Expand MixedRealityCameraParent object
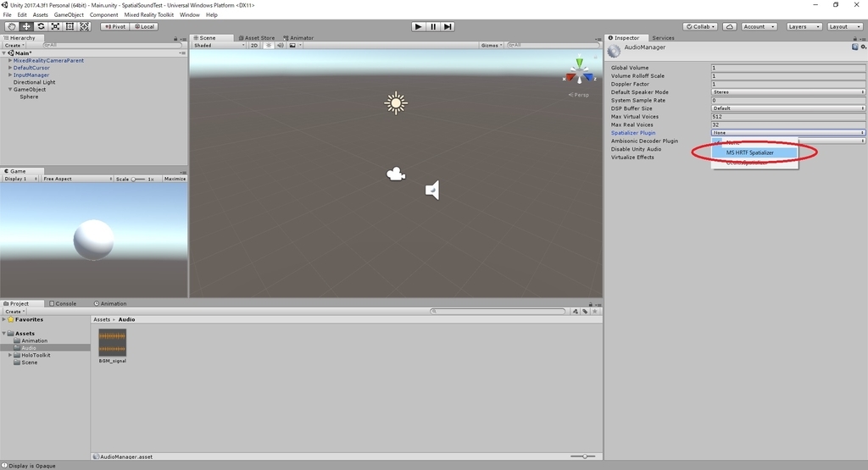 pos(10,60)
